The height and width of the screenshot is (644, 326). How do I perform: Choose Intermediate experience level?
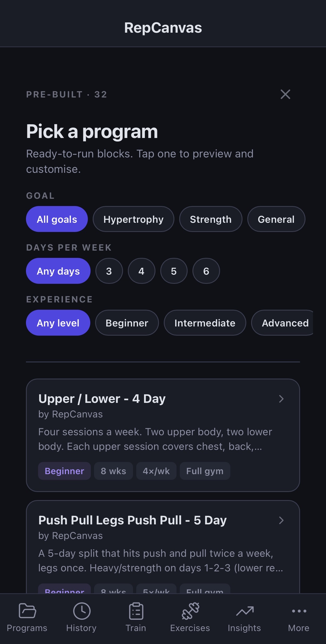tap(205, 323)
